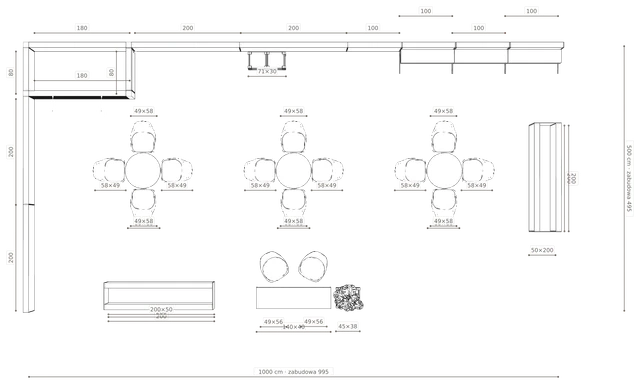Click the "180" dimension above the corner cabinet

click(82, 28)
